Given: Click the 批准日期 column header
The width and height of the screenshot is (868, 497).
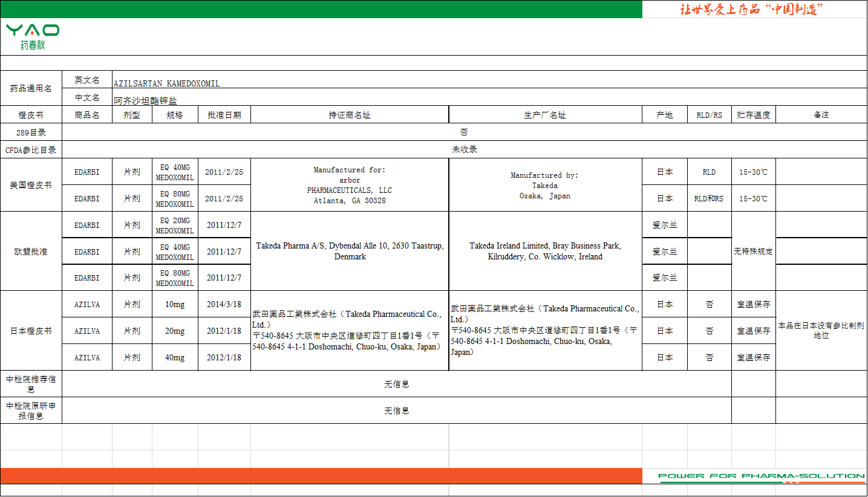Looking at the screenshot, I should [x=224, y=115].
